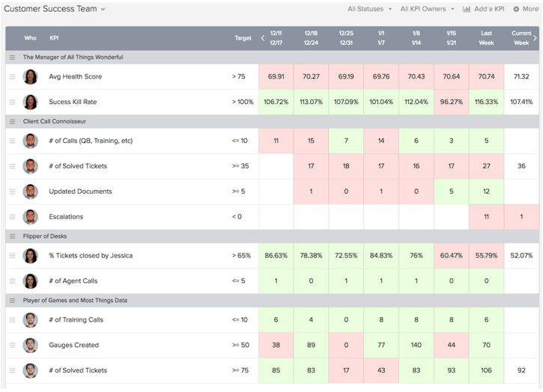Select the 86.63% tickets closed cell

click(x=276, y=256)
